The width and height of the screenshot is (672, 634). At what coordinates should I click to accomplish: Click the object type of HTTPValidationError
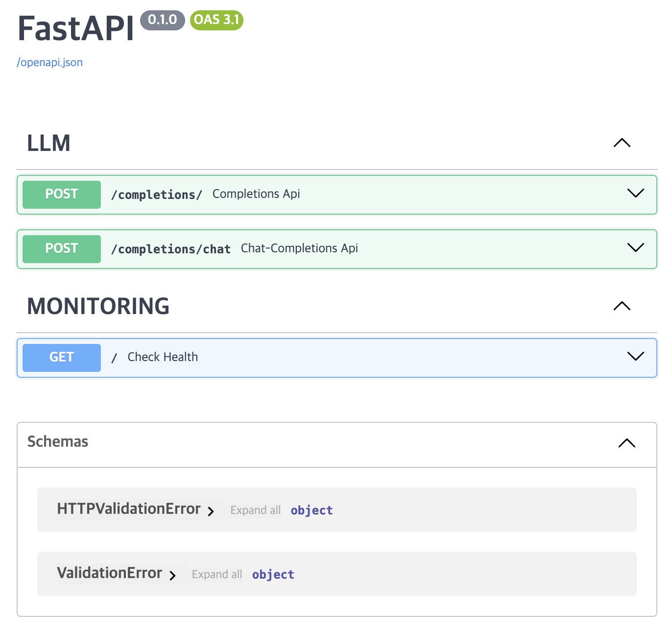coord(312,511)
